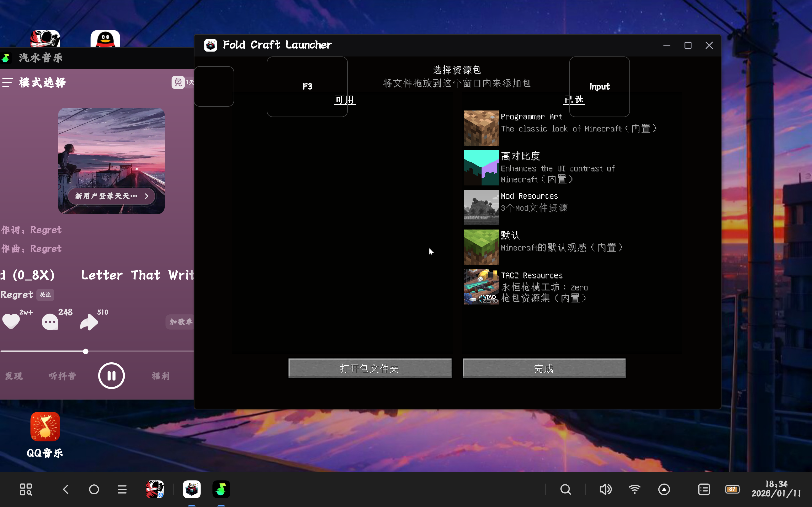812x507 pixels.
Task: Click the Programmer Art pack thumbnail
Action: coord(481,128)
